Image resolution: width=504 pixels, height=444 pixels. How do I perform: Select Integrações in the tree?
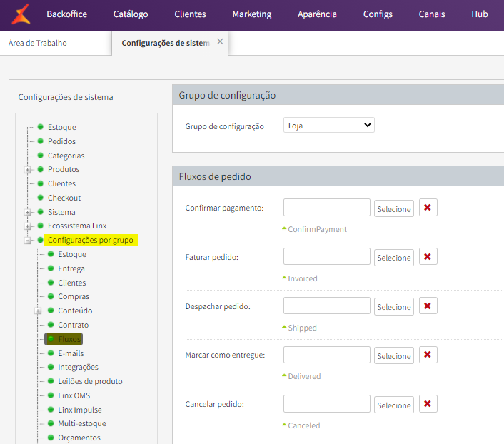78,367
